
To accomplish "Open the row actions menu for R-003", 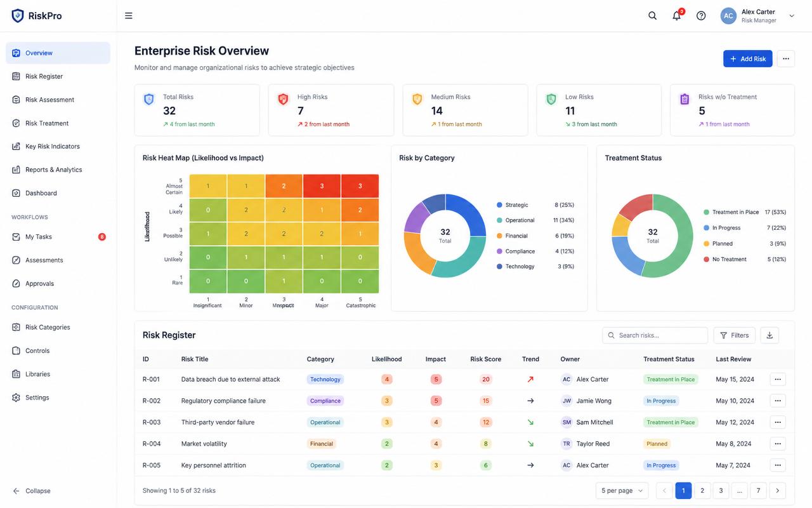I will coord(778,422).
